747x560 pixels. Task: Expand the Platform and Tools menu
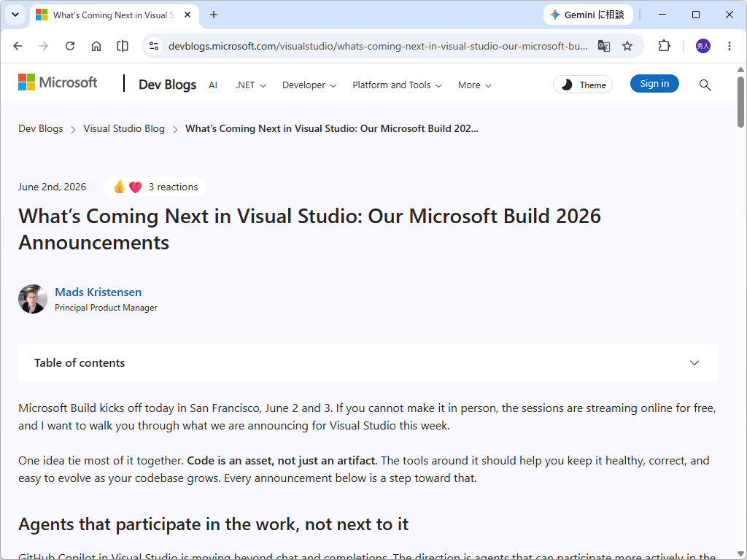click(x=397, y=85)
